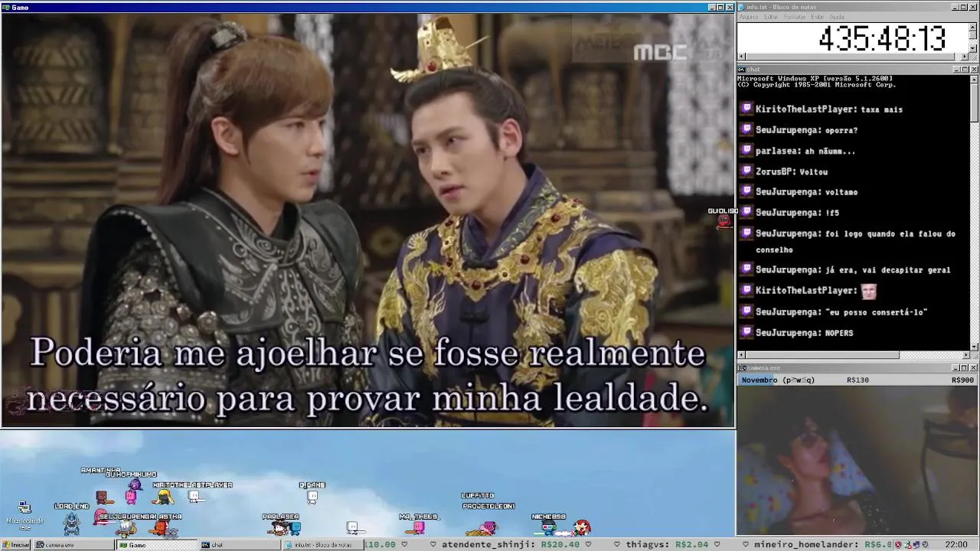980x551 pixels.
Task: Click the R$900 goal value in camera.exe
Action: click(962, 380)
